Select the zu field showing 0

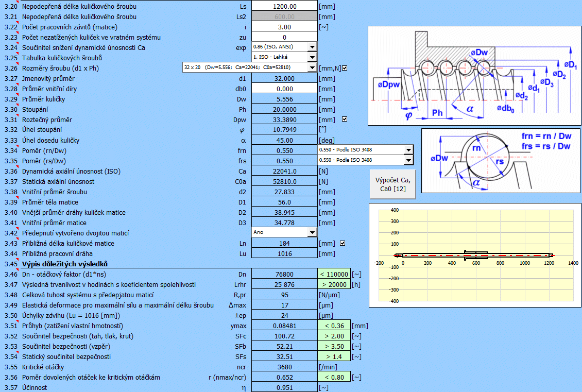285,37
